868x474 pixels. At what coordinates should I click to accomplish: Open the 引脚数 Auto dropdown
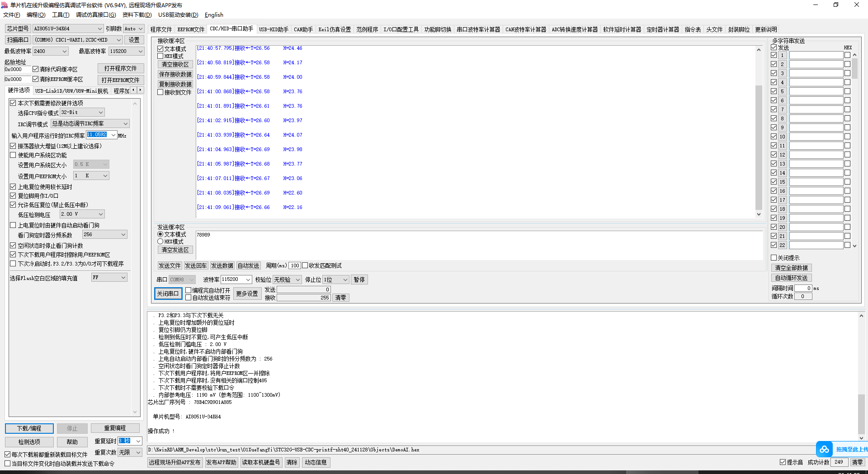pyautogui.click(x=134, y=28)
